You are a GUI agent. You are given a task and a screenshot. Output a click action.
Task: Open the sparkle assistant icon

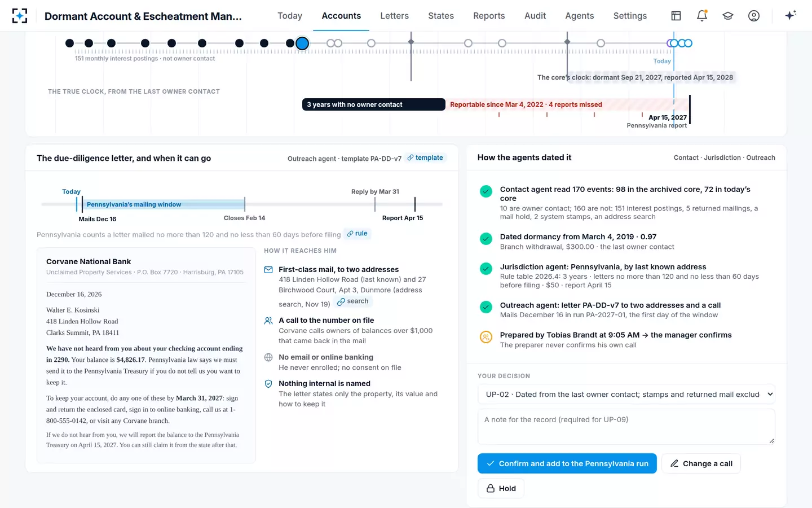pyautogui.click(x=791, y=15)
